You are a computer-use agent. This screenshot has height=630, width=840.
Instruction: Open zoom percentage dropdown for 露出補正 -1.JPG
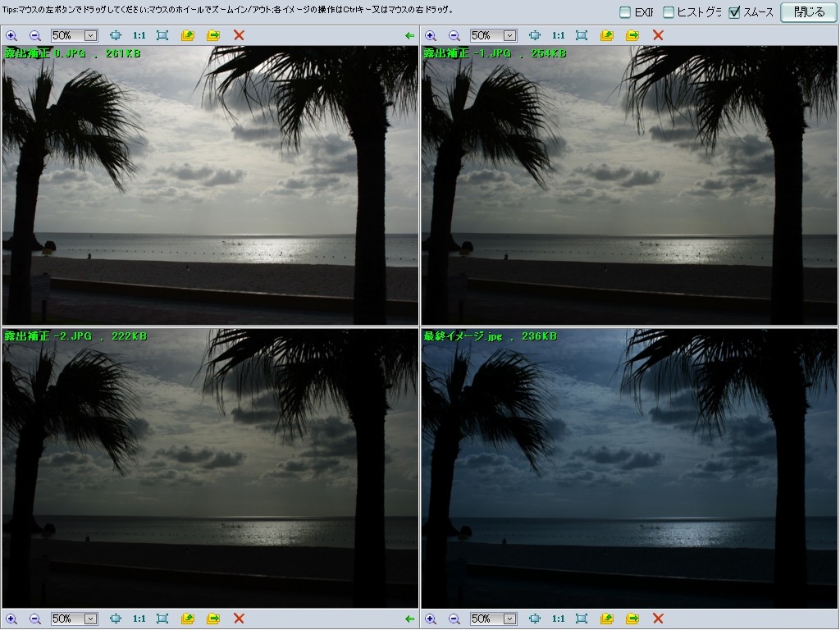coord(509,35)
